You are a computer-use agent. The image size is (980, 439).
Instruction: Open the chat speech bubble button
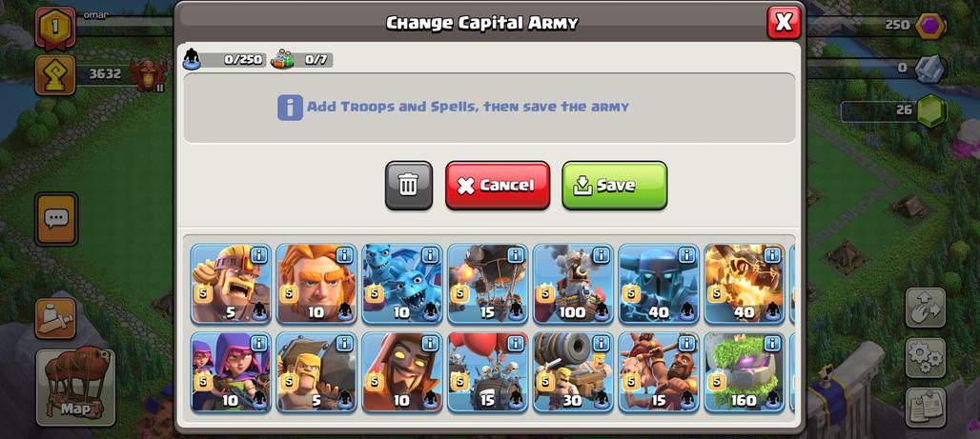56,219
